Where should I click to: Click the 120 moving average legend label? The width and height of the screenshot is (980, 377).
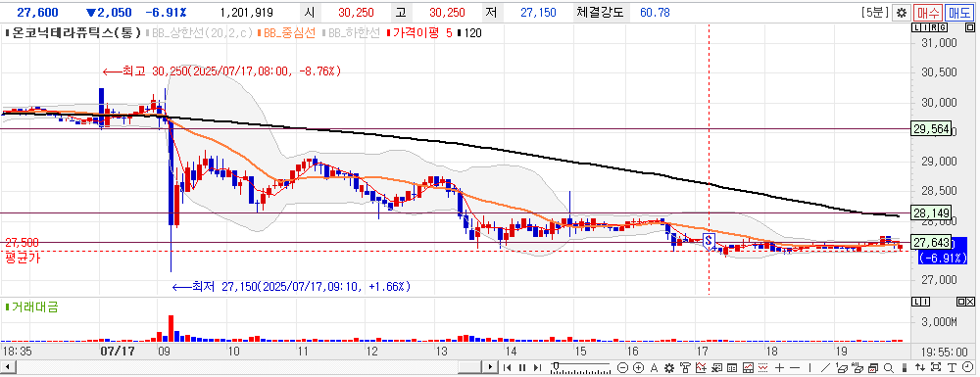(x=470, y=33)
